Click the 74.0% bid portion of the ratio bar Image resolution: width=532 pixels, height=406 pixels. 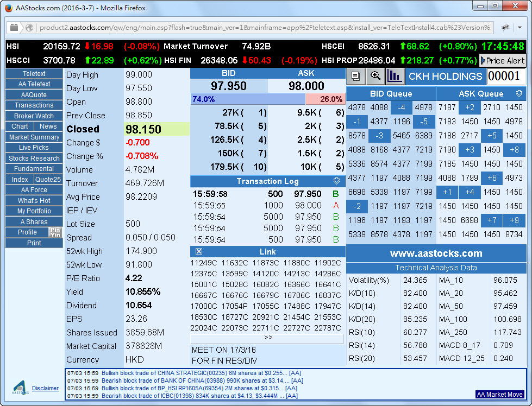pos(248,99)
